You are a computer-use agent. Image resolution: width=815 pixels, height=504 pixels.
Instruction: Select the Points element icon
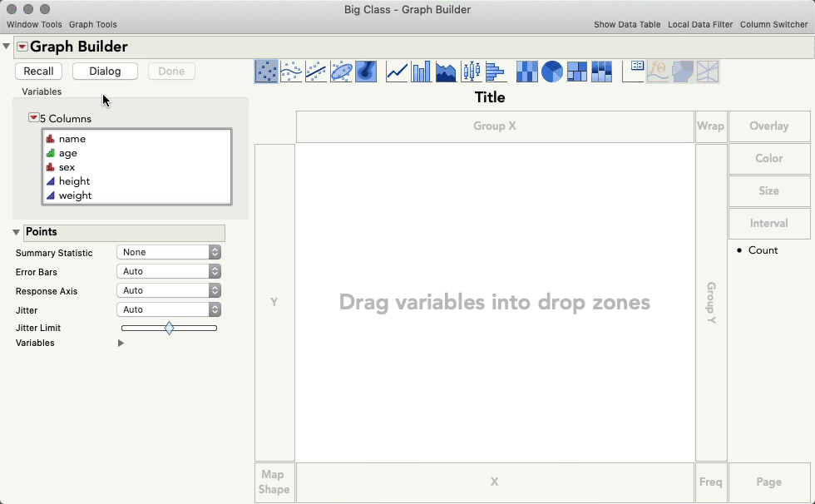266,72
